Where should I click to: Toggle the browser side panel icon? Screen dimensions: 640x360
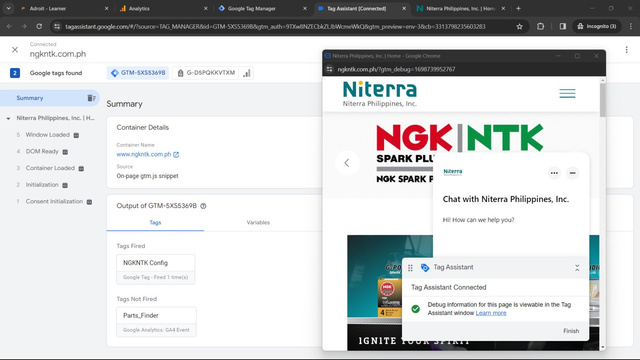pyautogui.click(x=562, y=27)
